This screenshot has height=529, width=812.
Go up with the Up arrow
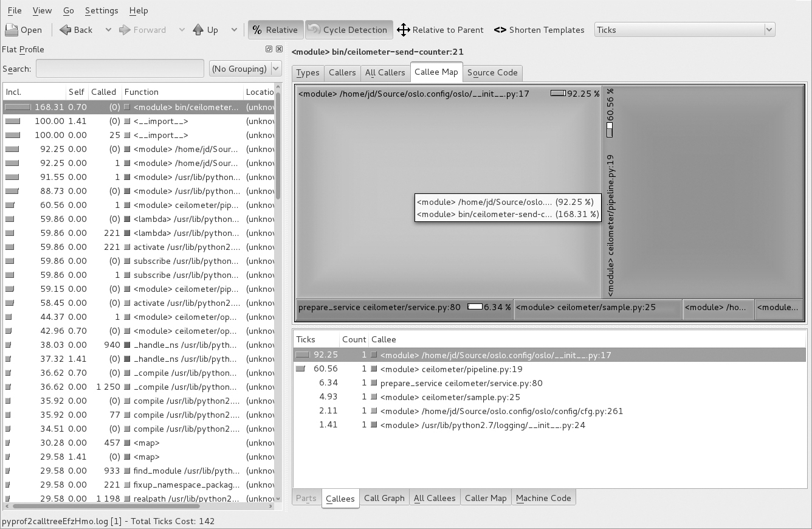click(198, 30)
